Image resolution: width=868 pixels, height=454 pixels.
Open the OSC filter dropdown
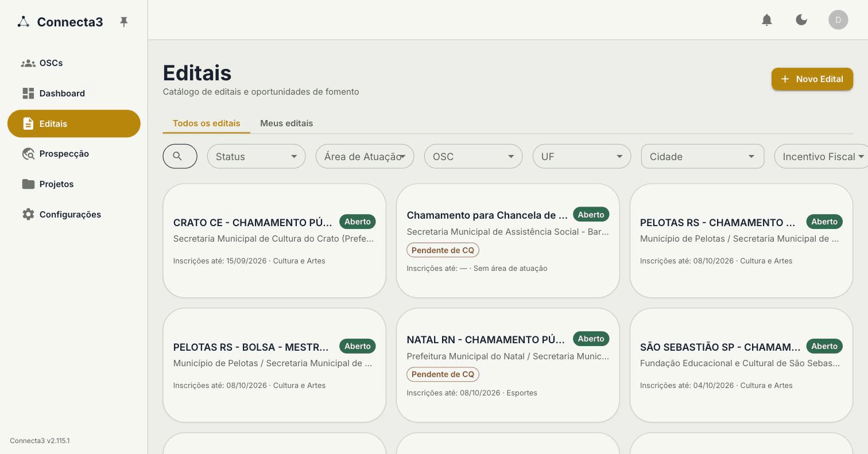point(473,157)
